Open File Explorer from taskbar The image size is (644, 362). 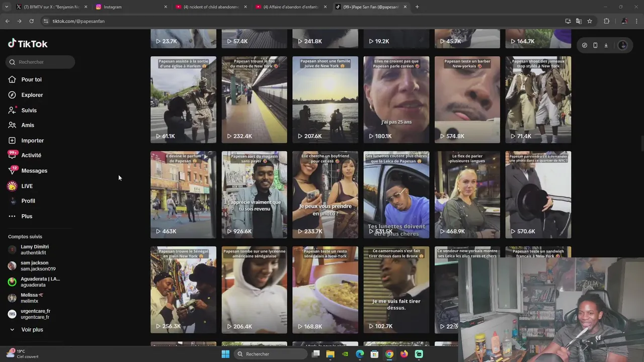(x=330, y=354)
